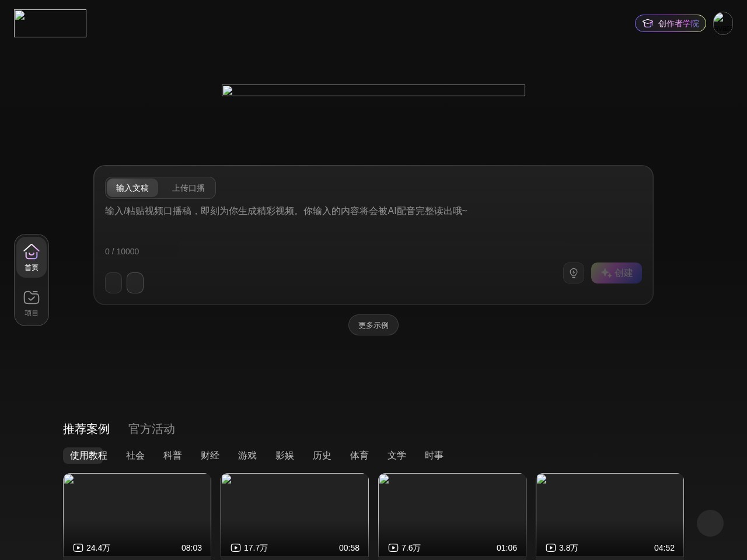Open the 项目 projects sidebar icon
The image size is (747, 560).
(x=32, y=303)
